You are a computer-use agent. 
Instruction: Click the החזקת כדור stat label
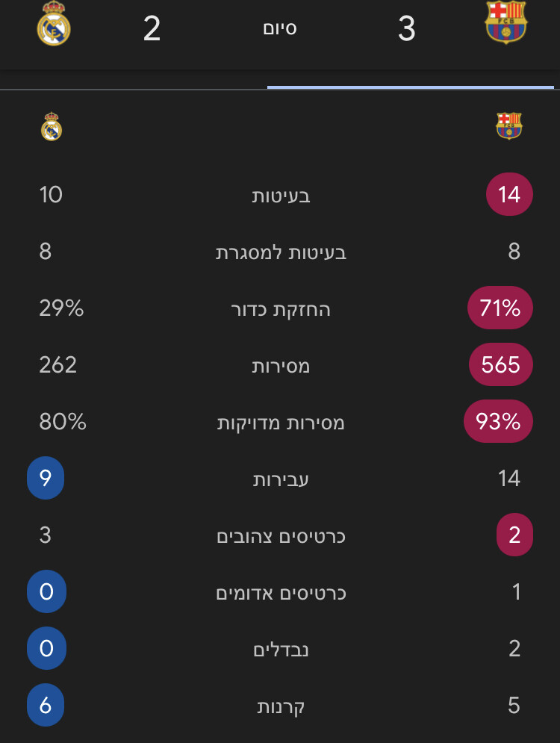point(281,310)
